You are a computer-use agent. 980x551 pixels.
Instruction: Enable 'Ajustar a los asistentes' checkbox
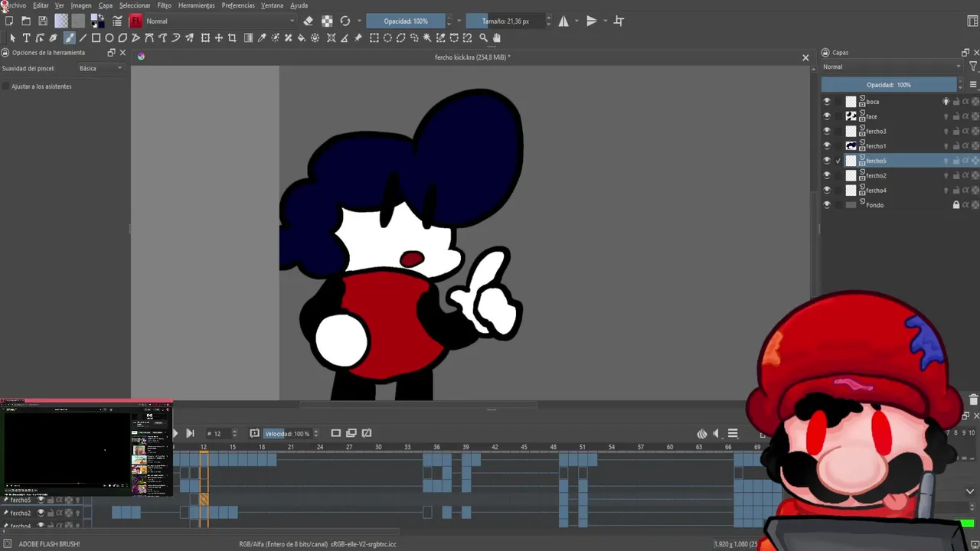[x=6, y=86]
